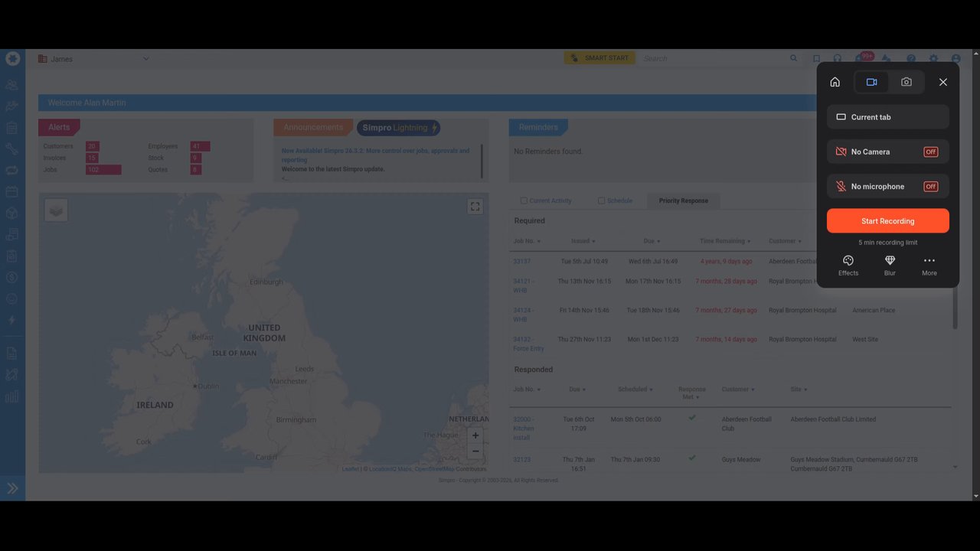Open the recorder home icon
Image resolution: width=980 pixels, height=551 pixels.
[x=835, y=82]
